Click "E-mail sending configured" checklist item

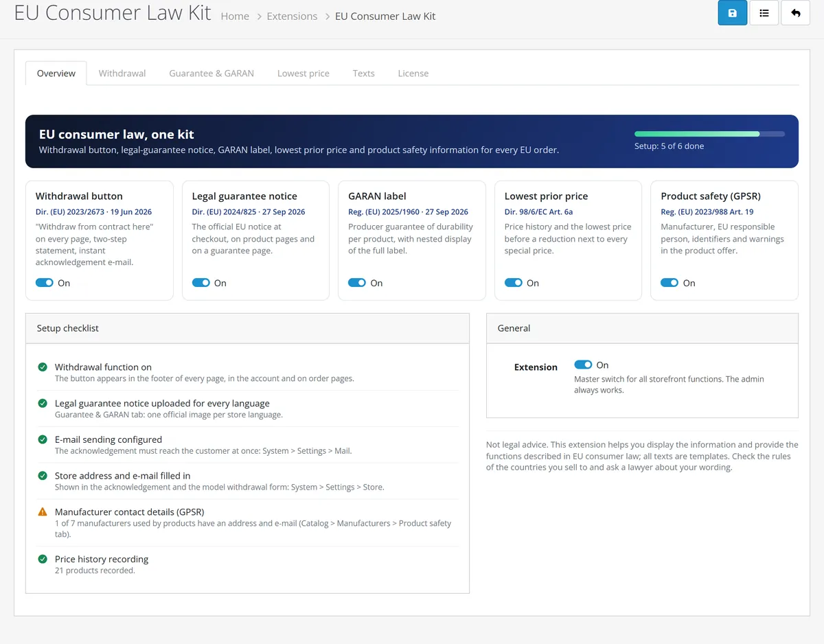pos(108,439)
